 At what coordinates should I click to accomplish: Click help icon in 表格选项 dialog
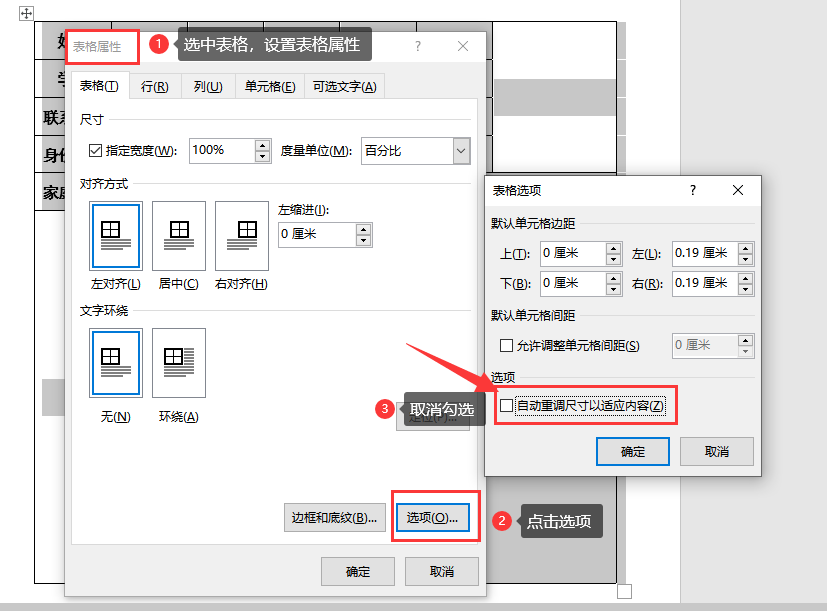pyautogui.click(x=693, y=190)
